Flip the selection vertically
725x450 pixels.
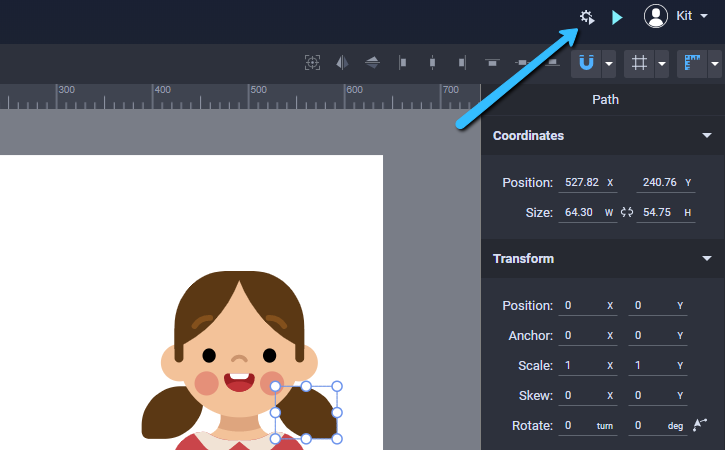(372, 63)
